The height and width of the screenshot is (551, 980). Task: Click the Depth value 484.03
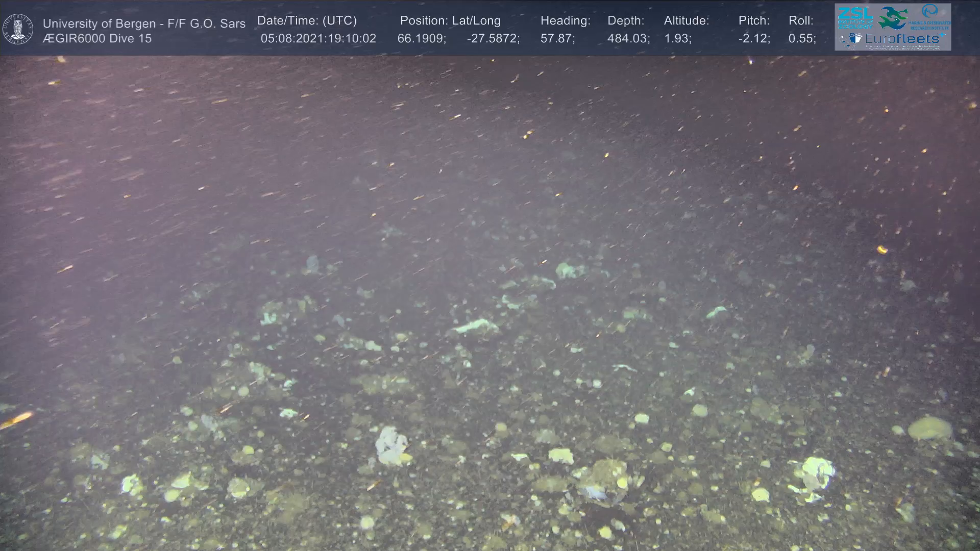click(628, 39)
